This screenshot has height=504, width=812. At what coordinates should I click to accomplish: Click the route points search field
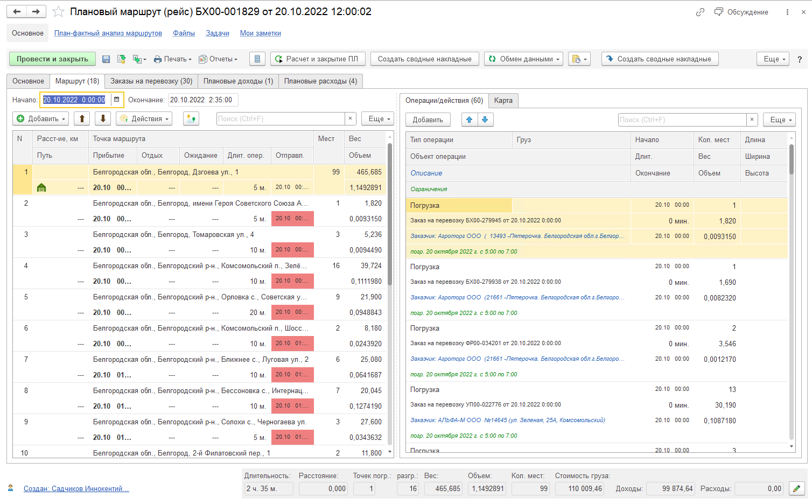pyautogui.click(x=281, y=118)
